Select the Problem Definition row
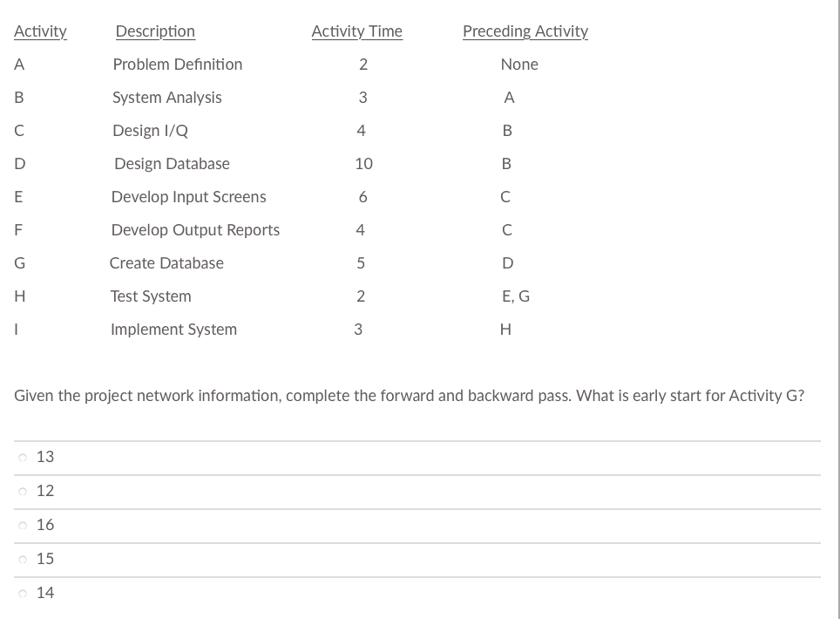 [x=177, y=65]
